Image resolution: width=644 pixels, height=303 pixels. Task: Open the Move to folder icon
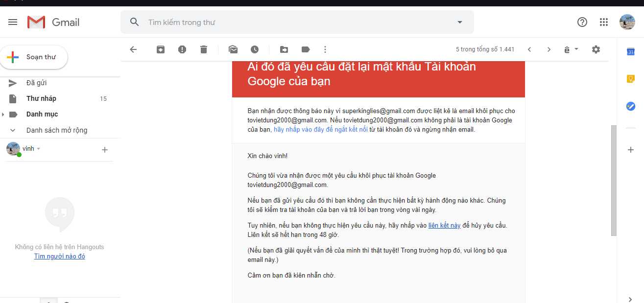(x=284, y=49)
